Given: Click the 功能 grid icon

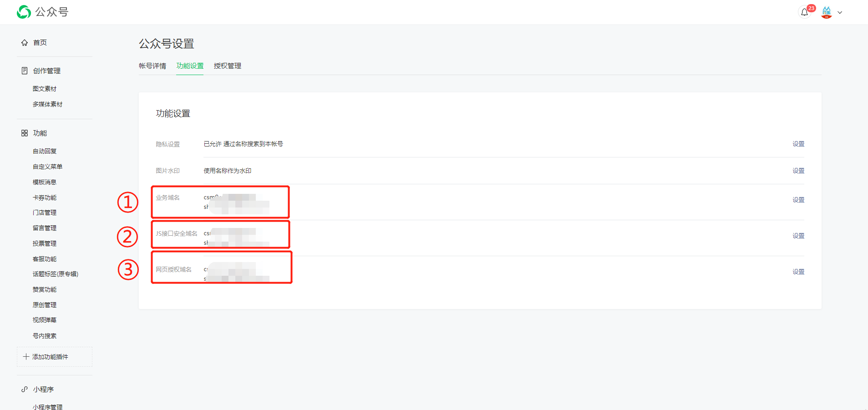Looking at the screenshot, I should click(x=25, y=133).
